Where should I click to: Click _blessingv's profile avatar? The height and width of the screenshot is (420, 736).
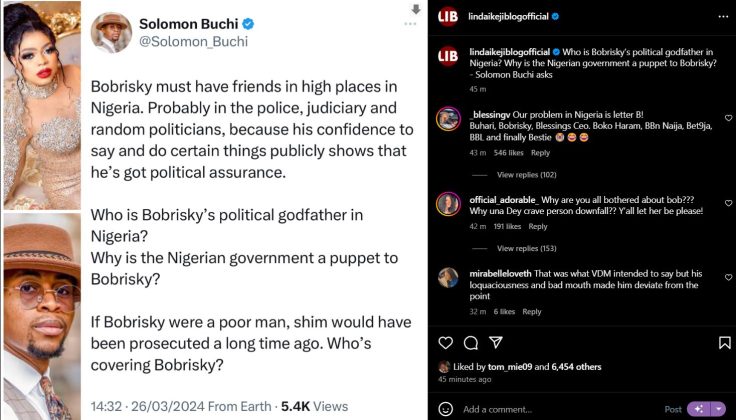tap(448, 118)
